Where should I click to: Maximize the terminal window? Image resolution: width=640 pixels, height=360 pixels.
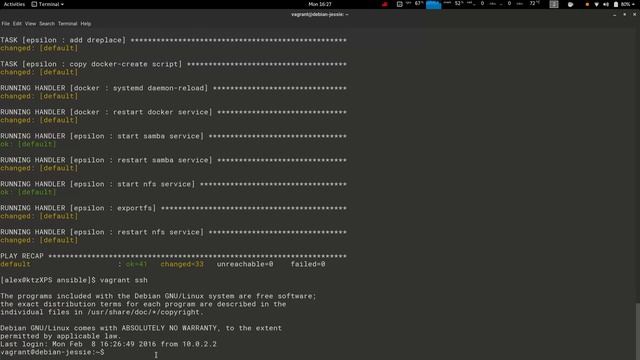624,15
